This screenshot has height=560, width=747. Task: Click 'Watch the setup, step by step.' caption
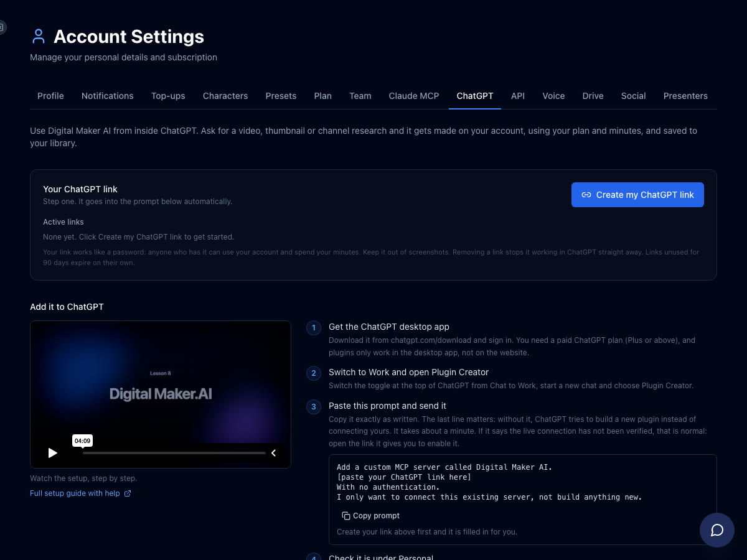(83, 478)
